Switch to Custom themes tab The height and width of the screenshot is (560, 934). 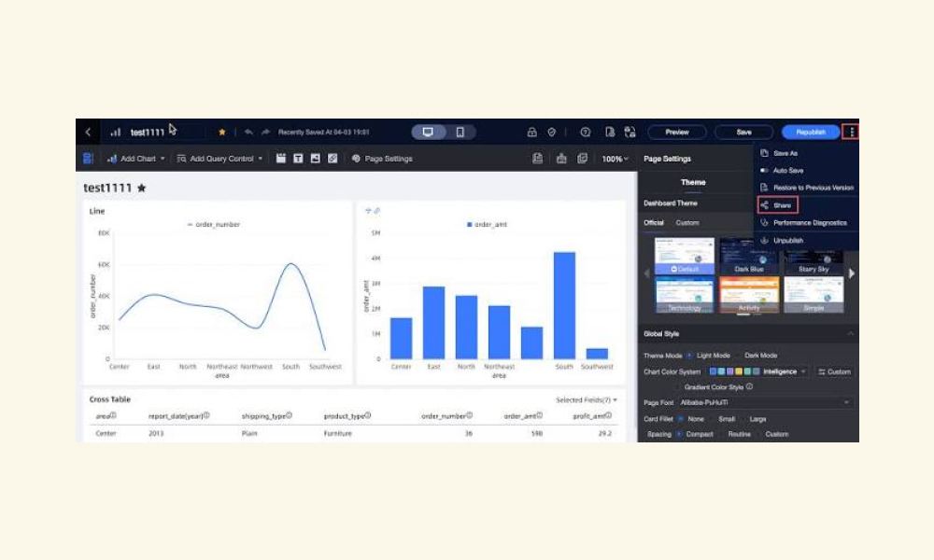coord(686,222)
